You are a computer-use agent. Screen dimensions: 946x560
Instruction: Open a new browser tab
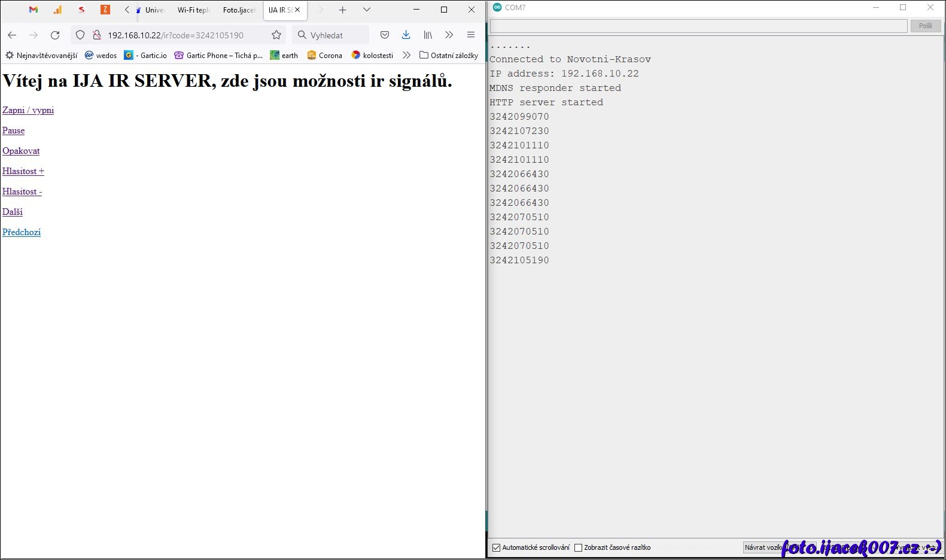click(343, 10)
